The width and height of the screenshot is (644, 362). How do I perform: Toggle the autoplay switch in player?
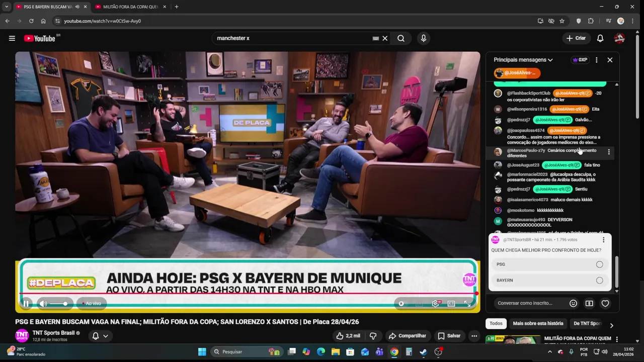pyautogui.click(x=401, y=303)
